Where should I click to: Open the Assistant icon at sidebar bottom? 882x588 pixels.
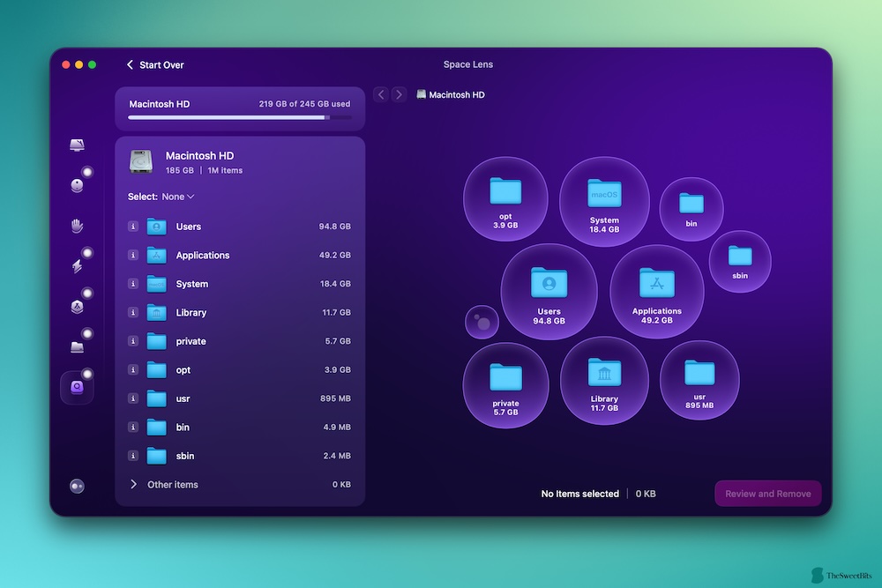tap(77, 486)
